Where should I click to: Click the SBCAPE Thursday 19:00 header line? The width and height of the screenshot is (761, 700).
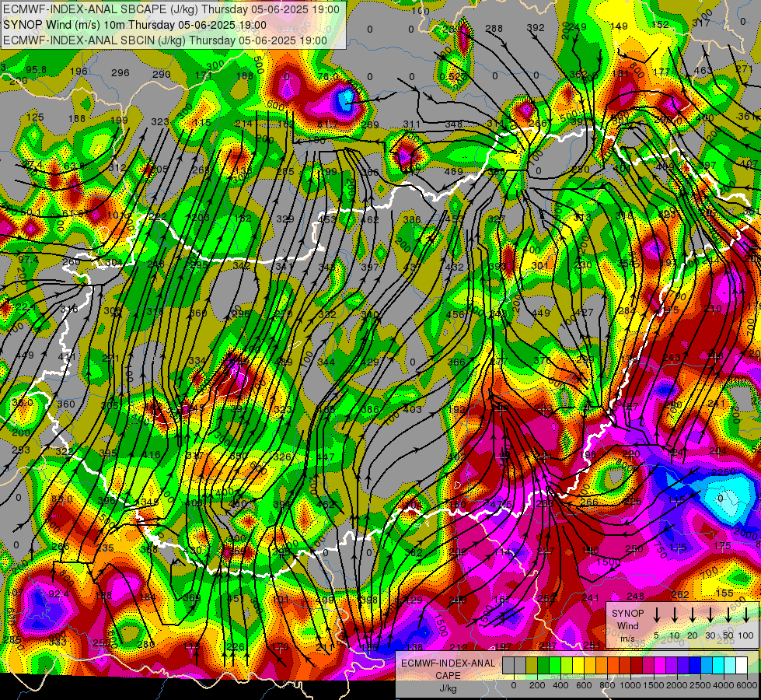point(171,9)
